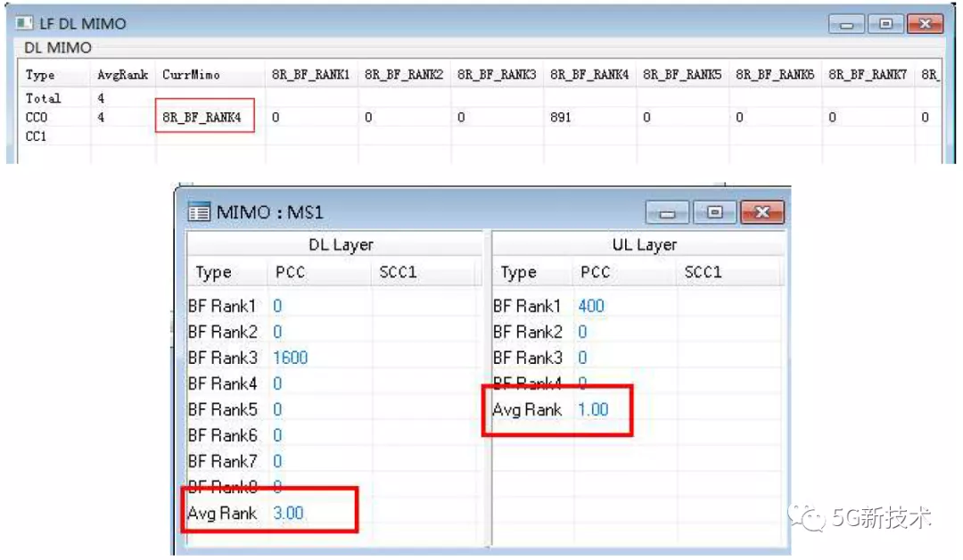Click the PCC column header under DL Layer

(290, 272)
